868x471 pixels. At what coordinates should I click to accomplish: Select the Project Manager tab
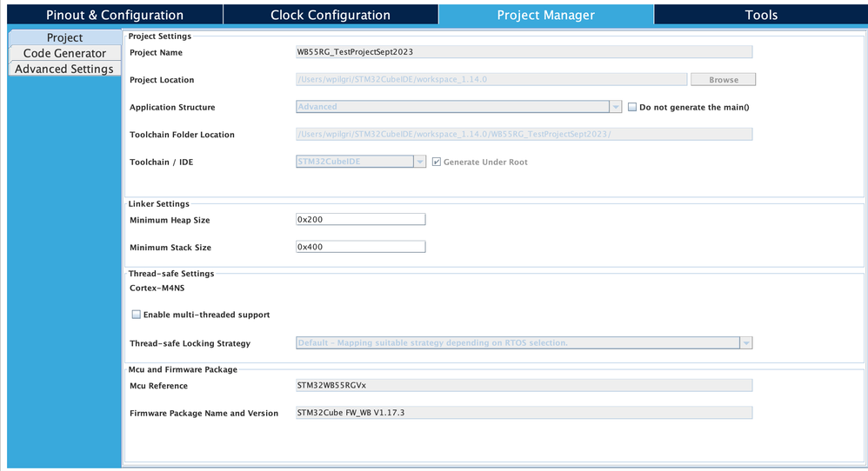tap(546, 15)
